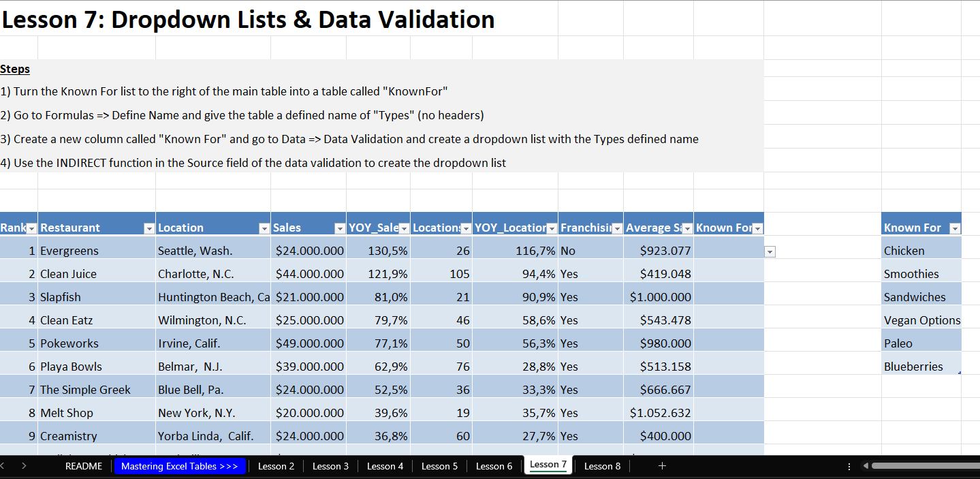Open the Locations column filter dropdown

coord(467,228)
